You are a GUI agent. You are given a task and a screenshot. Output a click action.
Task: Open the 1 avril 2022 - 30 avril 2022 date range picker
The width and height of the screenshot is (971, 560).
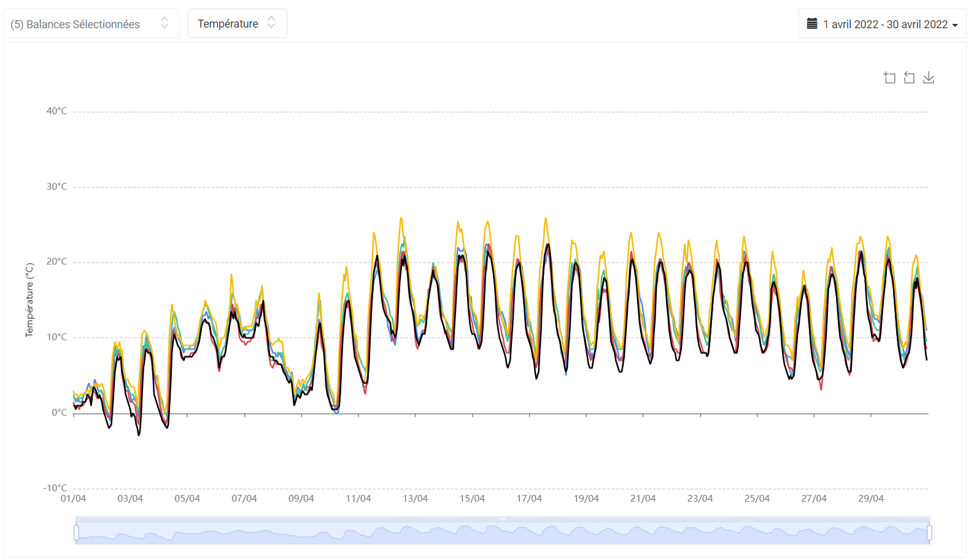[x=882, y=24]
